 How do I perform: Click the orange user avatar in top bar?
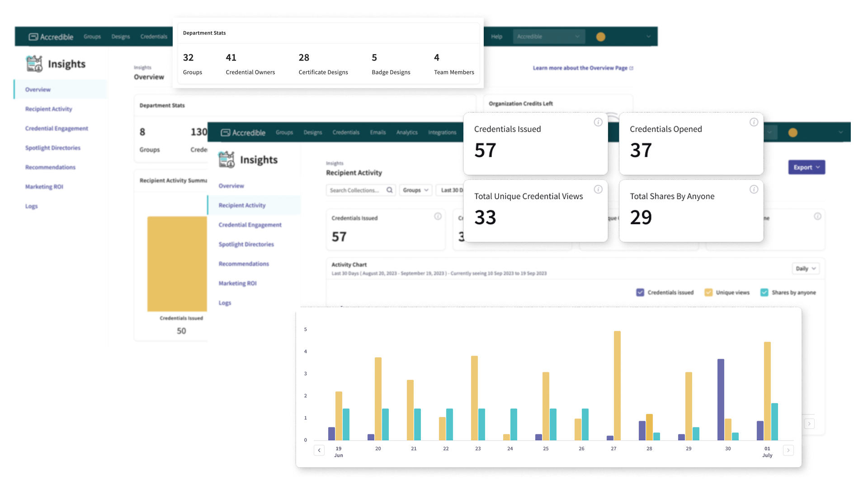tap(600, 37)
